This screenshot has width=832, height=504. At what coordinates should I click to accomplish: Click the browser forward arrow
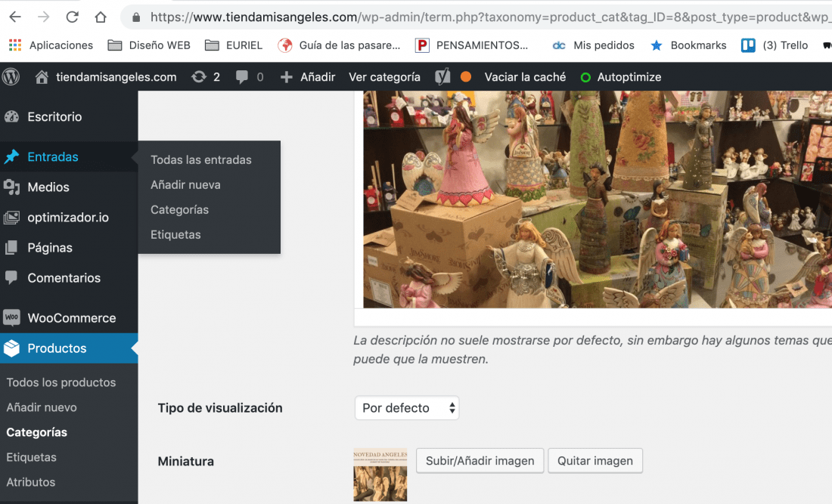tap(44, 17)
